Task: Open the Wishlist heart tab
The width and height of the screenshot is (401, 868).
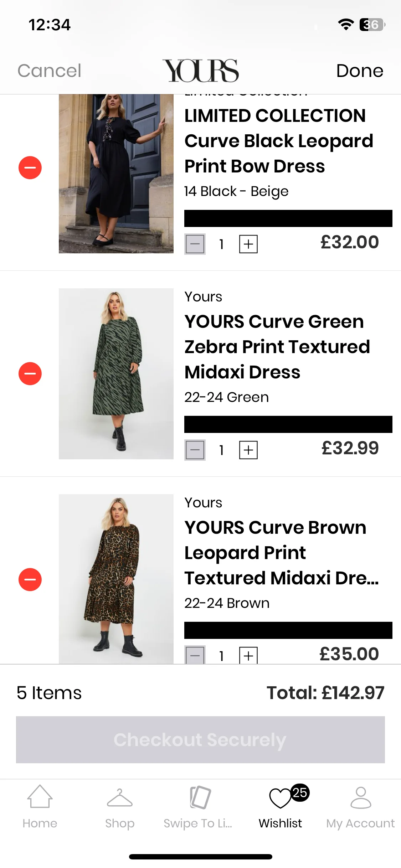Action: 281,807
